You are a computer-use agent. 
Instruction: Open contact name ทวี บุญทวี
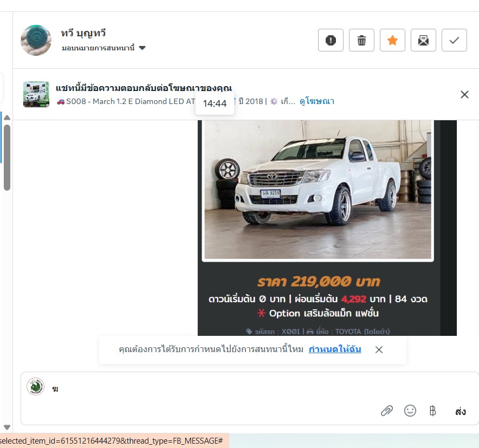(x=83, y=33)
